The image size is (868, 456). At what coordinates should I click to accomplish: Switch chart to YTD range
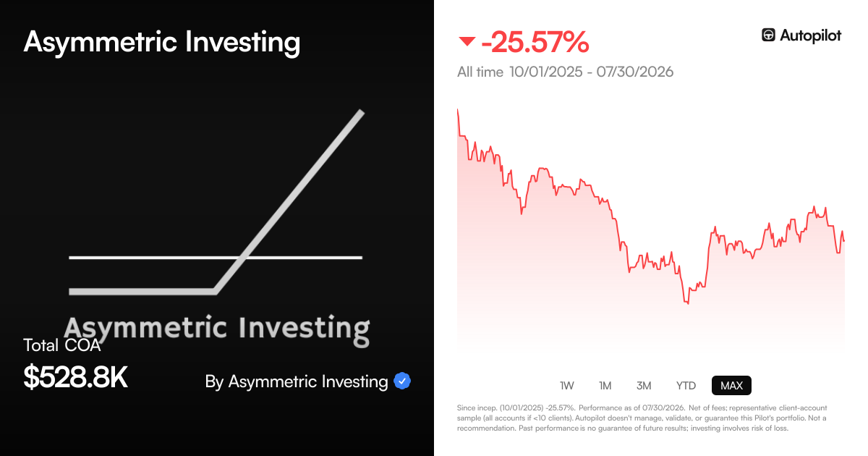(686, 386)
